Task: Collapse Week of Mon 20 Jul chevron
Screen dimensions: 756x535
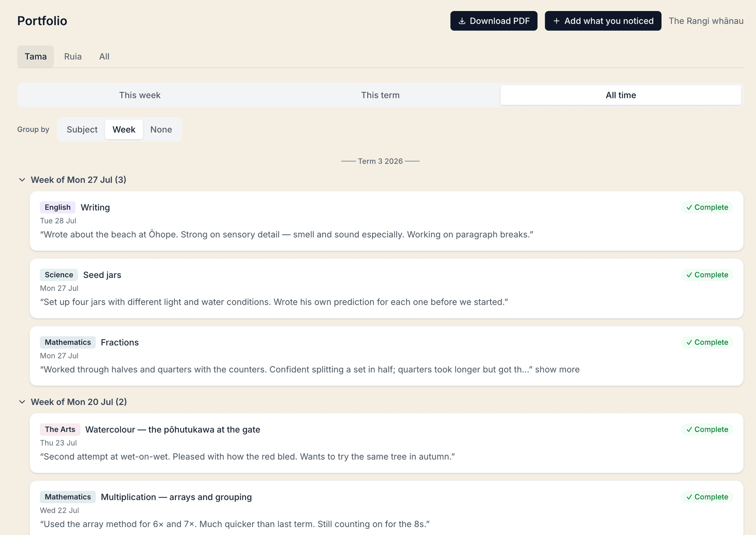Action: point(22,402)
